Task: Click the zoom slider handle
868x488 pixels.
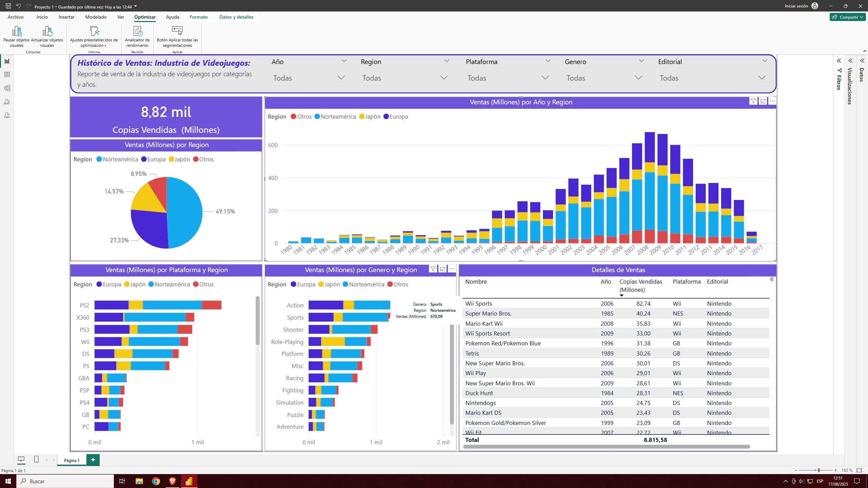Action: [818, 470]
